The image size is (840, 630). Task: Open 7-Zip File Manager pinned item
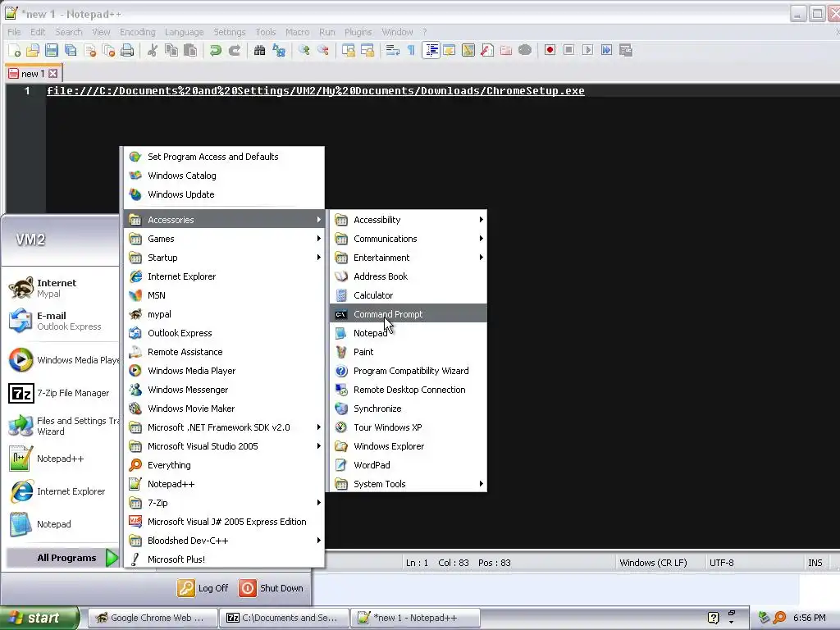point(60,393)
